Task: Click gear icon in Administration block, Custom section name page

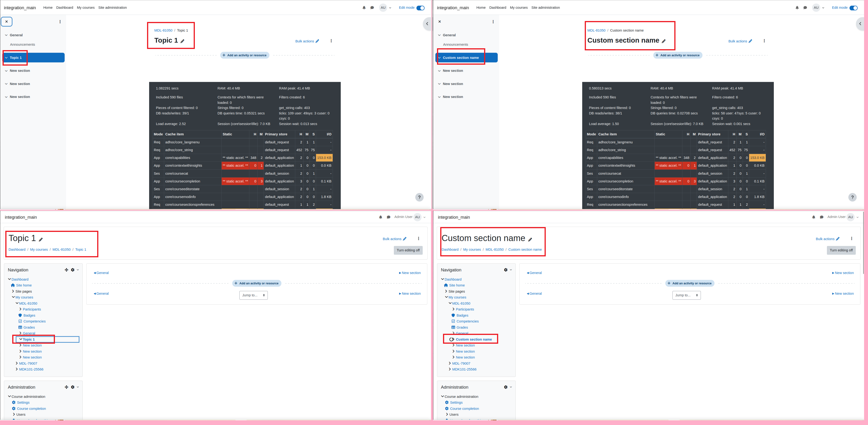Action: 506,387
